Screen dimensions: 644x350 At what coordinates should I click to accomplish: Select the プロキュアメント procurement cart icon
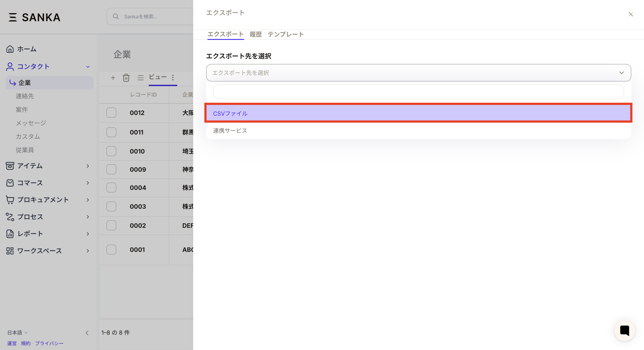click(10, 200)
